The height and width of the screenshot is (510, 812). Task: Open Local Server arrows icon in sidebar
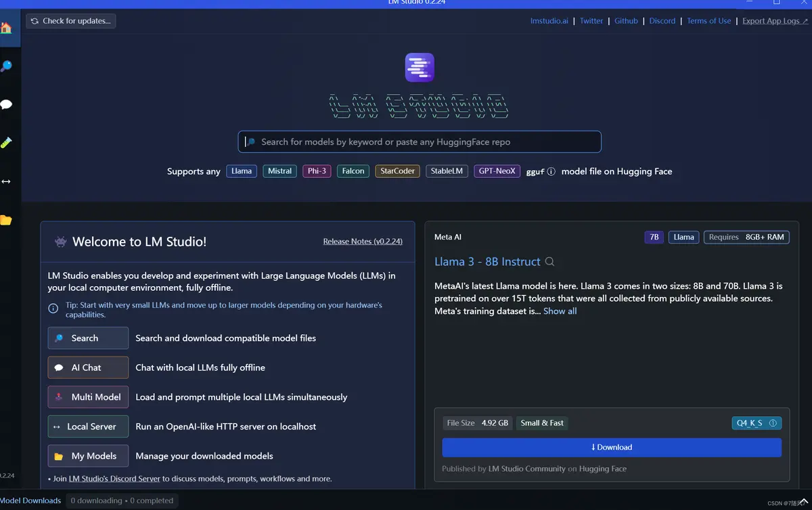tap(5, 181)
